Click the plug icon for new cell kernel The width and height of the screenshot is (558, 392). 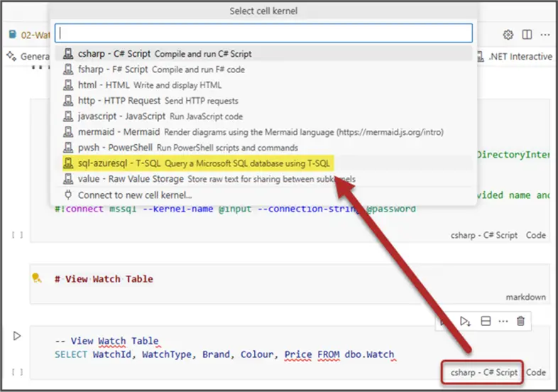coord(68,195)
